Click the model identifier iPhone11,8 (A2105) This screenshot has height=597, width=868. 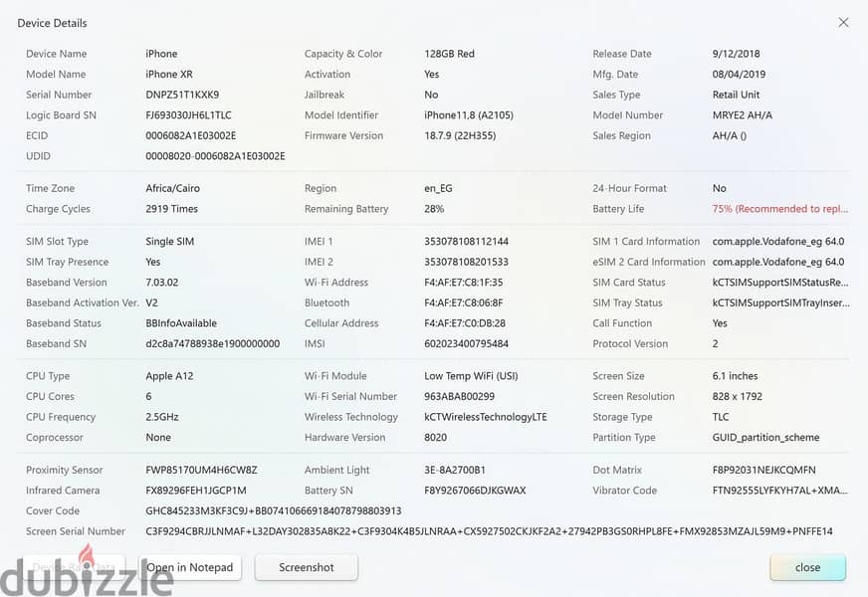(468, 115)
